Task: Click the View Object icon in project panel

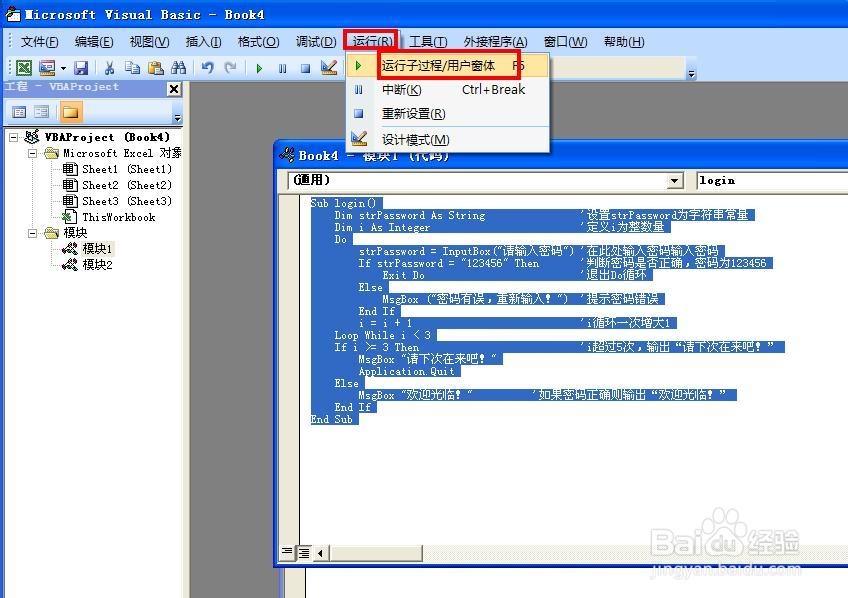Action: pyautogui.click(x=42, y=112)
